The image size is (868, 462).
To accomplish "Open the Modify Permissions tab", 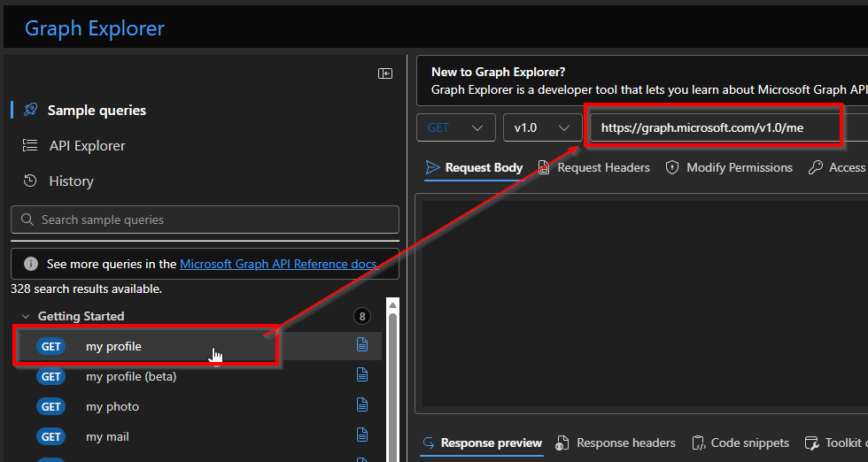I will pyautogui.click(x=729, y=167).
